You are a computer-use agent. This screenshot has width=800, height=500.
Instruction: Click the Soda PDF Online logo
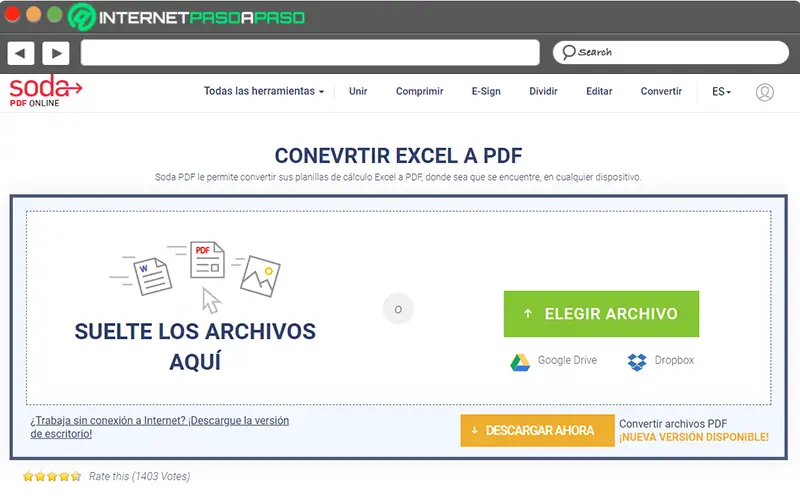45,91
